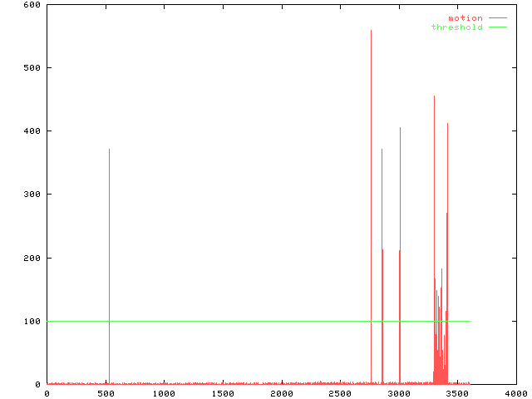Click the x-axis label "2000"
This screenshot has width=532, height=399.
pos(281,393)
